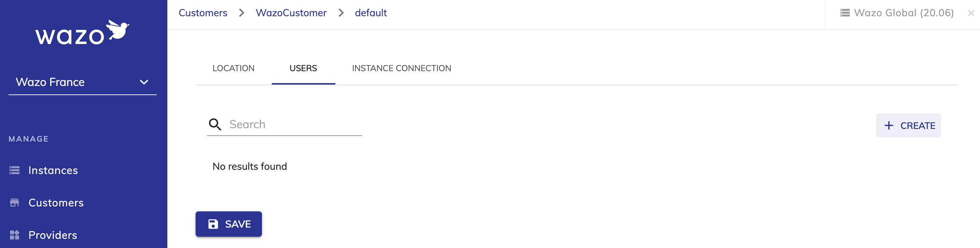Viewport: 980px width, 248px height.
Task: Go to the WazoCustomer breadcrumb link
Action: tap(291, 13)
